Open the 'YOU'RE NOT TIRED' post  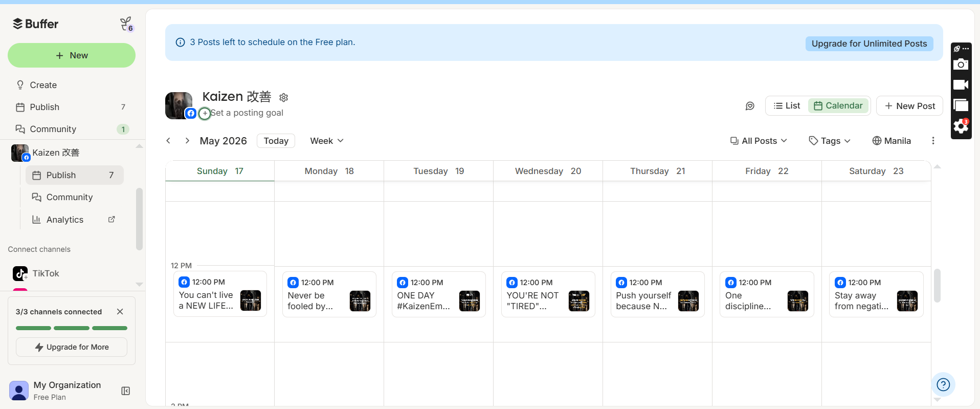[548, 294]
